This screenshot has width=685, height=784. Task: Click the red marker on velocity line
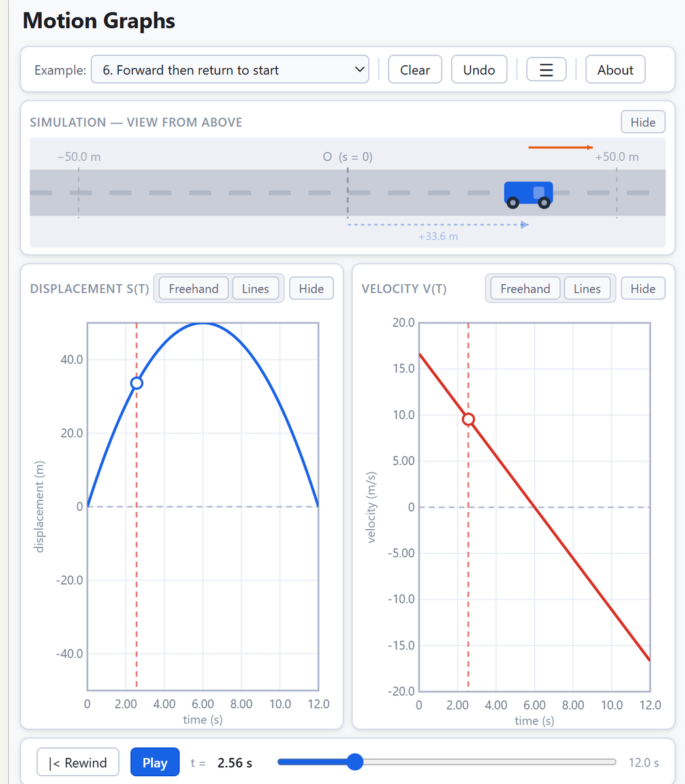pyautogui.click(x=468, y=419)
